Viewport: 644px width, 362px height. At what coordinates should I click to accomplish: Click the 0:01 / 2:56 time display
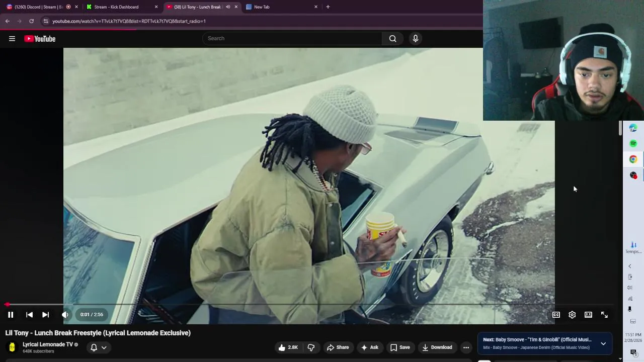[x=92, y=315]
